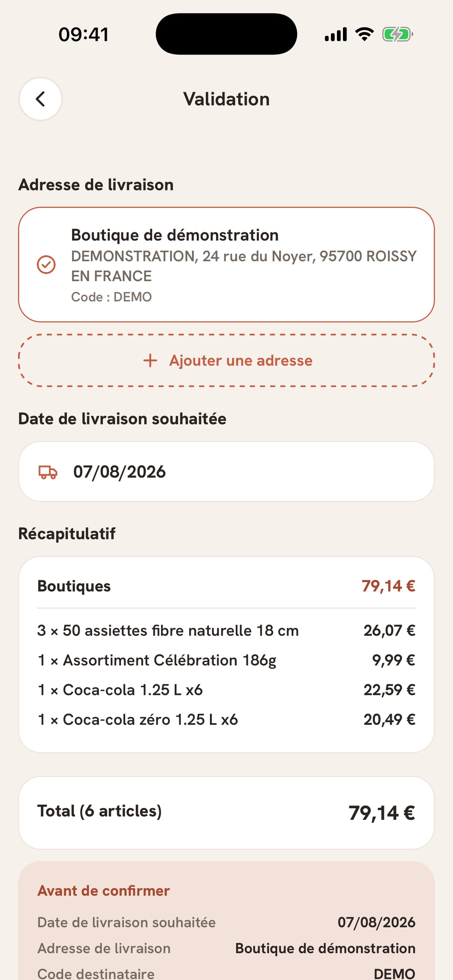
Task: Open the 07/08/2026 delivery date field
Action: [226, 471]
